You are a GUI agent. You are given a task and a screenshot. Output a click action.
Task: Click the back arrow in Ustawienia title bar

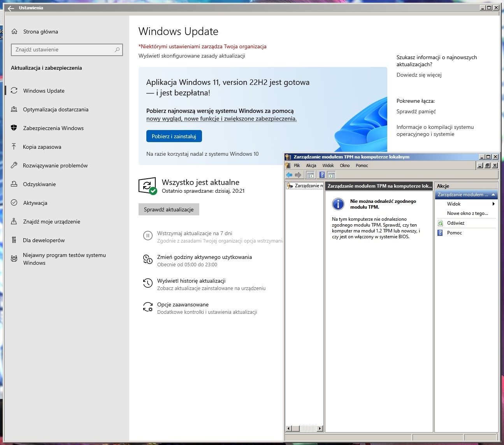(x=11, y=8)
